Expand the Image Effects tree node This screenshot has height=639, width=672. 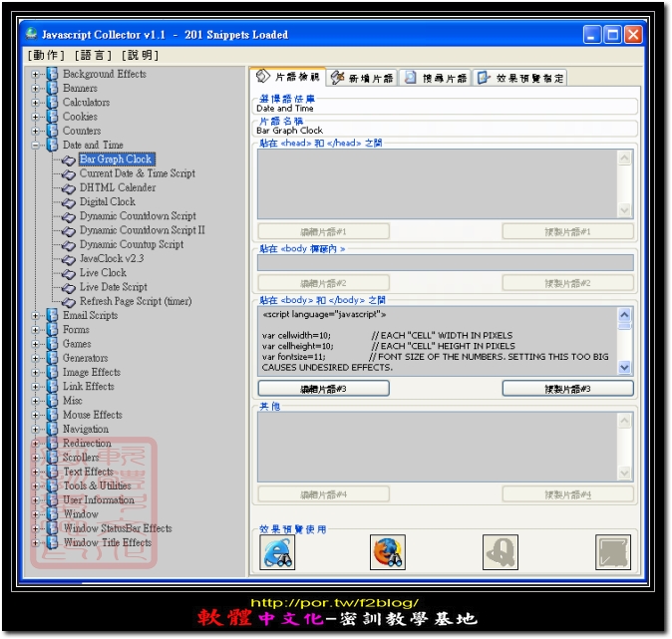(36, 373)
